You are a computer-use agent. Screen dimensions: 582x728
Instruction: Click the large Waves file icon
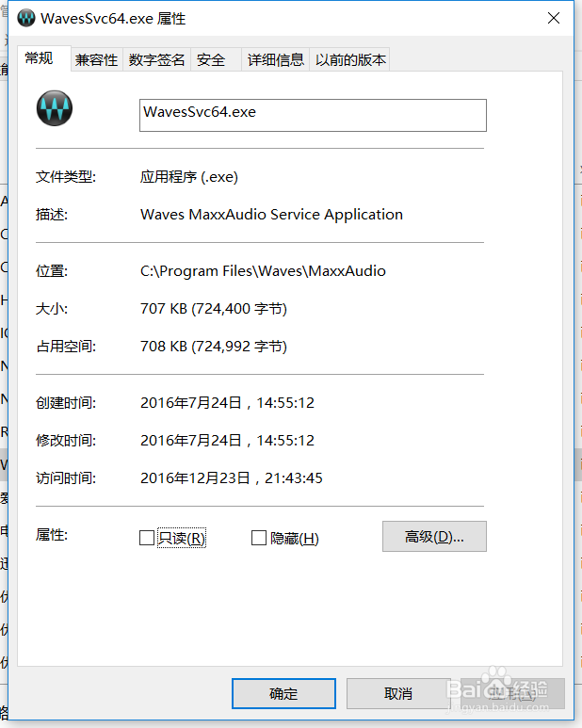pos(55,108)
